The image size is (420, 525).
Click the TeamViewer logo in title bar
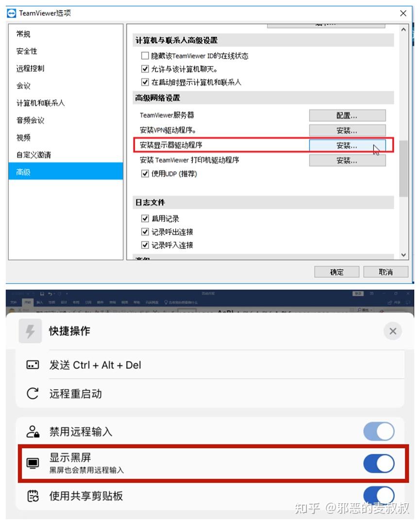(11, 13)
